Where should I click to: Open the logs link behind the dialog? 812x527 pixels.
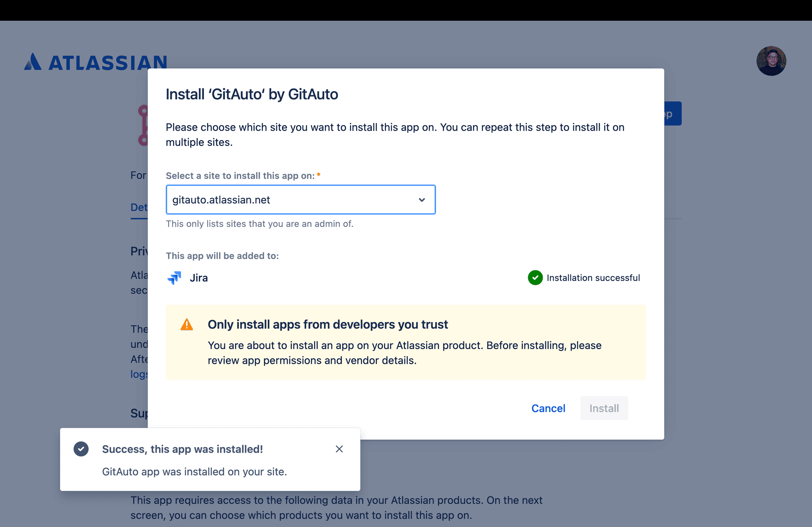click(x=139, y=374)
